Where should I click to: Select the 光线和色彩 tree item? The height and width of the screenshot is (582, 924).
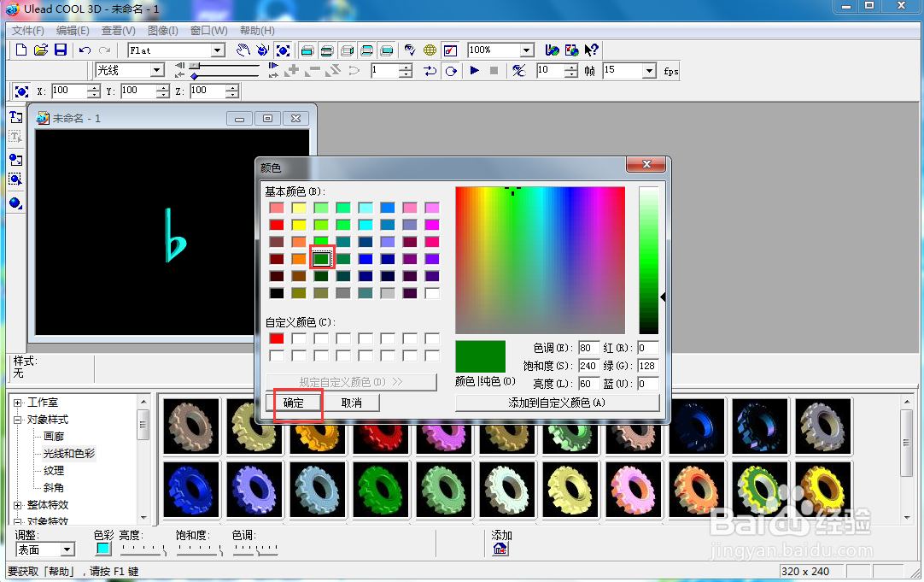(69, 454)
